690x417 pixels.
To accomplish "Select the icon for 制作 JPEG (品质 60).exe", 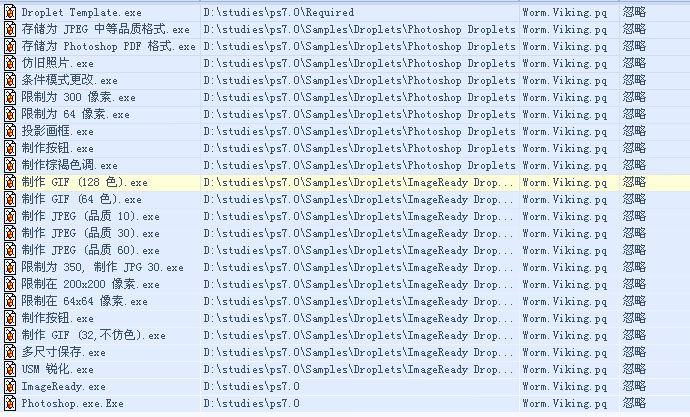I will click(x=10, y=250).
